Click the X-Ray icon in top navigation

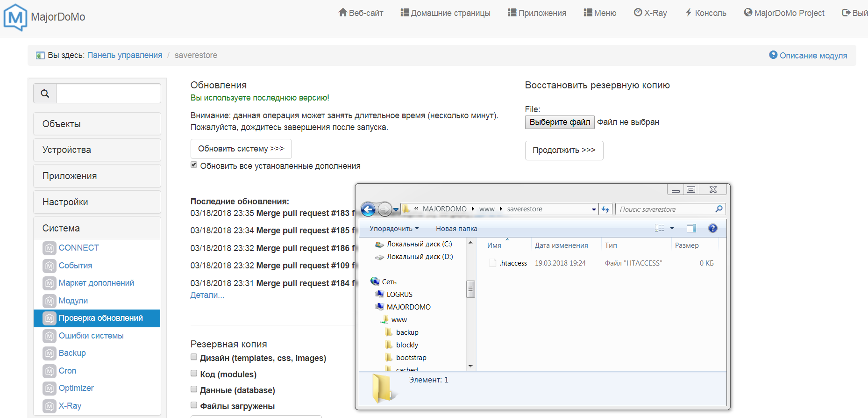pyautogui.click(x=638, y=13)
